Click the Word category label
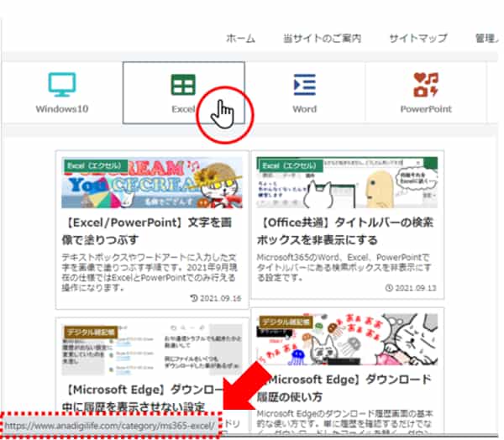 pyautogui.click(x=305, y=109)
